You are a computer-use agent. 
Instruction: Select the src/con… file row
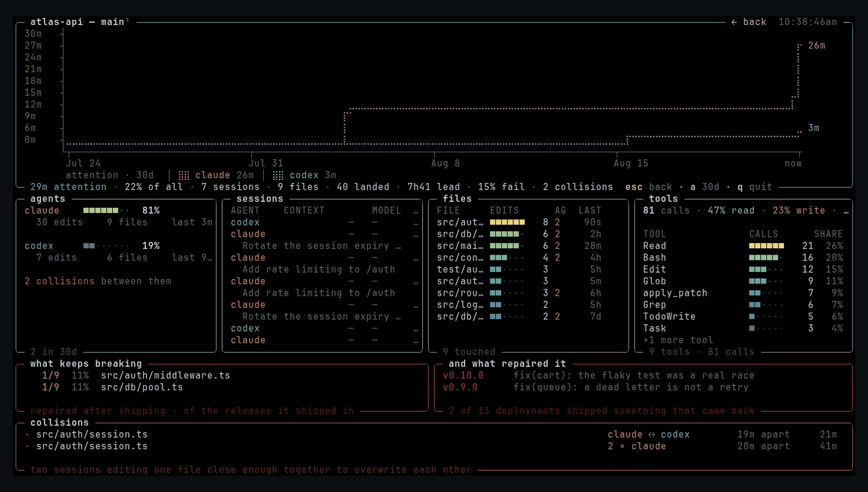point(519,258)
